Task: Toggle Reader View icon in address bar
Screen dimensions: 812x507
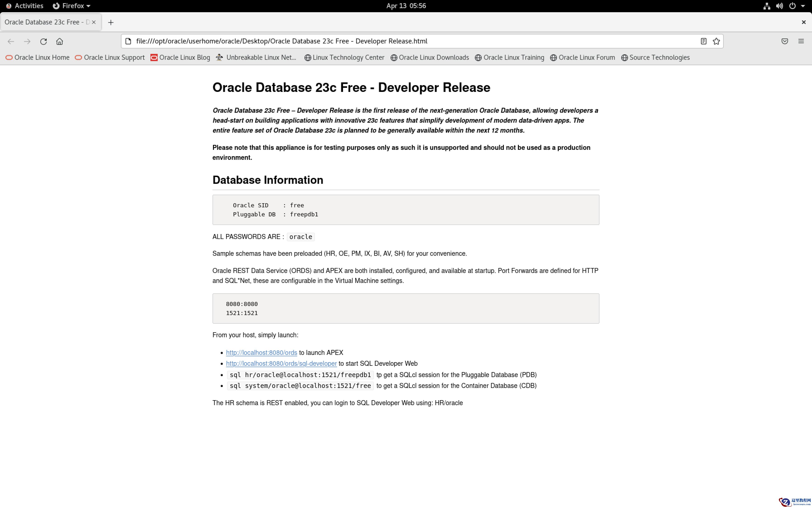Action: (703, 41)
